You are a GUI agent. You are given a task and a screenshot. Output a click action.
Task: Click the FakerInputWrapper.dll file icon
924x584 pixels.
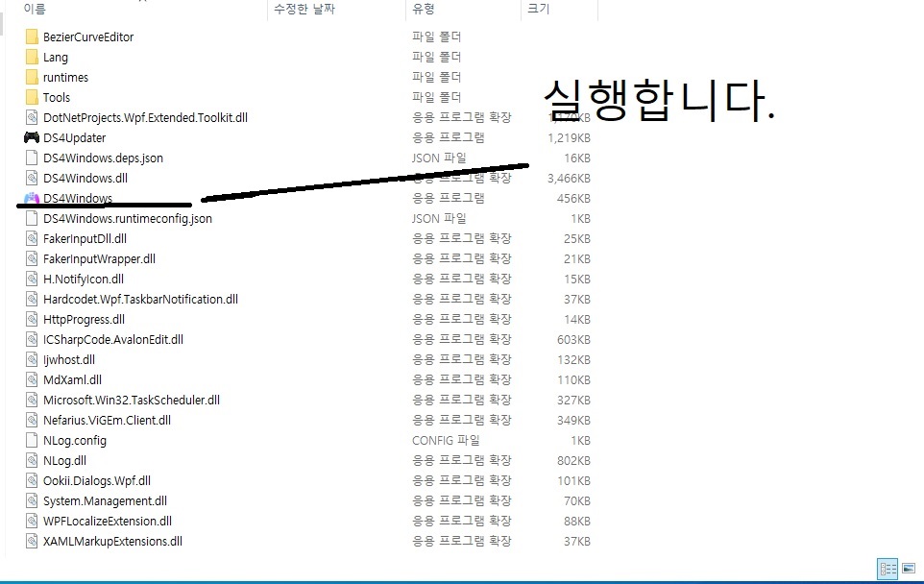coord(32,258)
